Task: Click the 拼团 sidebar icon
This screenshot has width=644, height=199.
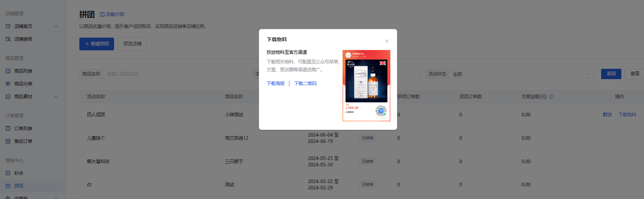Action: click(8, 186)
